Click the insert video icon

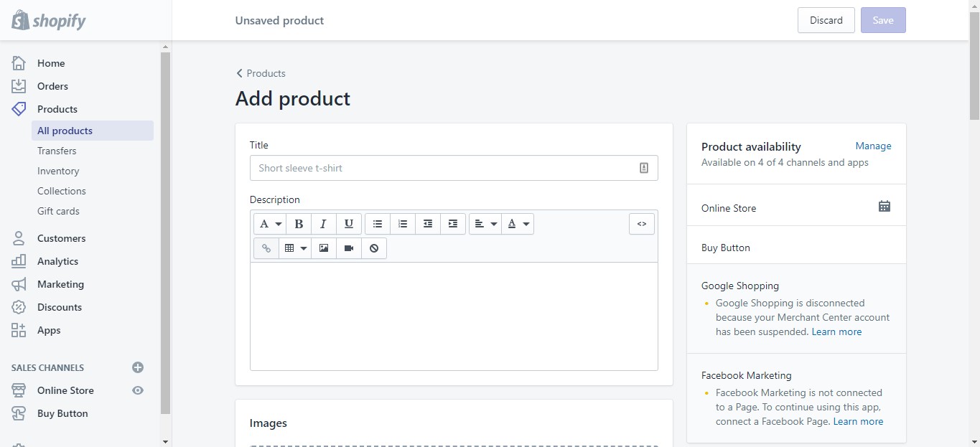pos(349,248)
